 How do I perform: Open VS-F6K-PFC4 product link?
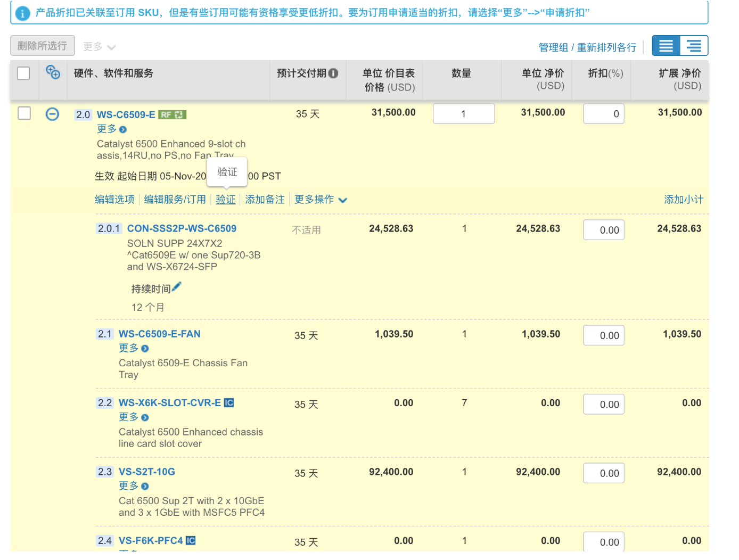(x=151, y=541)
